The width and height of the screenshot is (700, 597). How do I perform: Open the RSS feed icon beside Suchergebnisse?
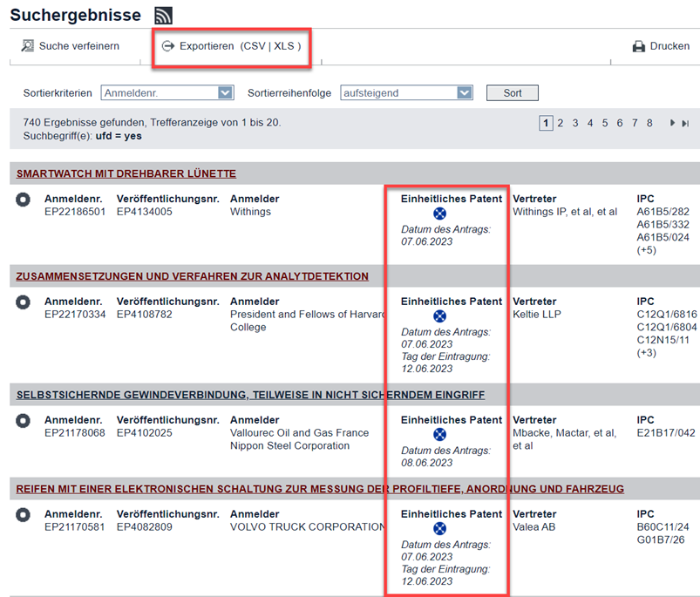point(163,16)
